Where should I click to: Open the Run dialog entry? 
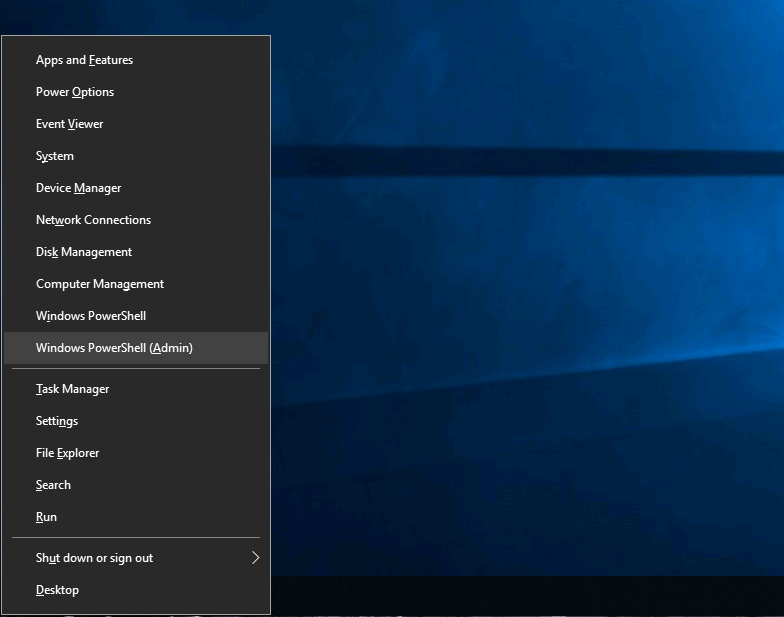136,517
